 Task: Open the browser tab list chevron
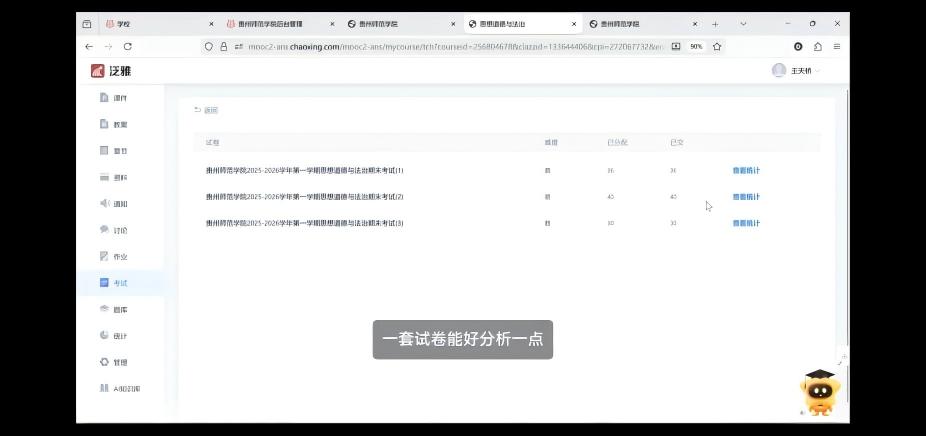tap(743, 24)
